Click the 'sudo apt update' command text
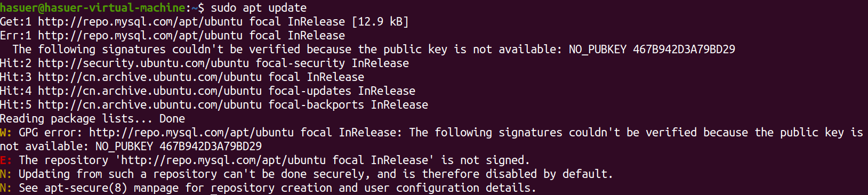This screenshot has height=195, width=868. coord(259,8)
